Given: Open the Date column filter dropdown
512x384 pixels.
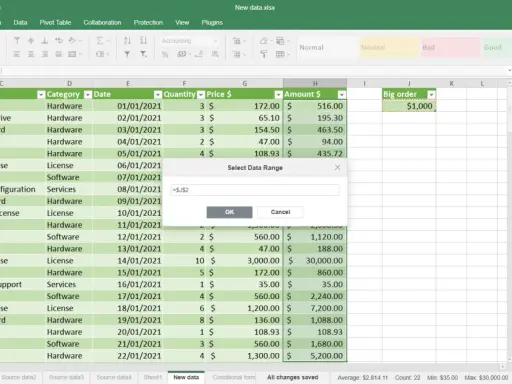Looking at the screenshot, I should [x=158, y=95].
